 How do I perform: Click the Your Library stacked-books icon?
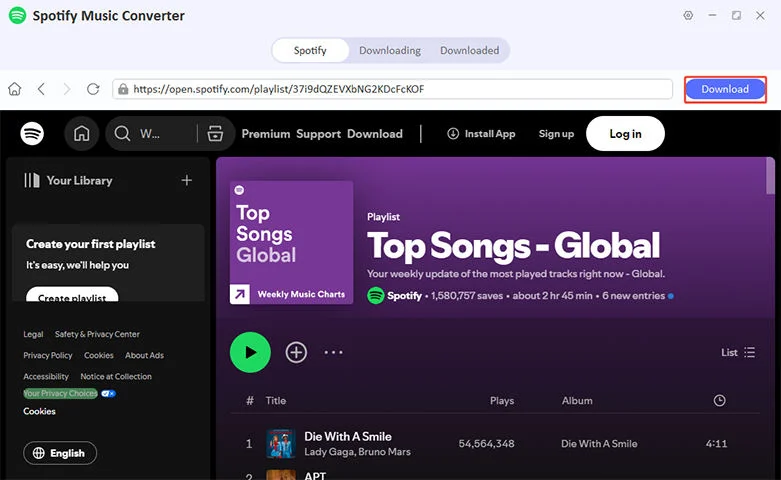[x=32, y=180]
